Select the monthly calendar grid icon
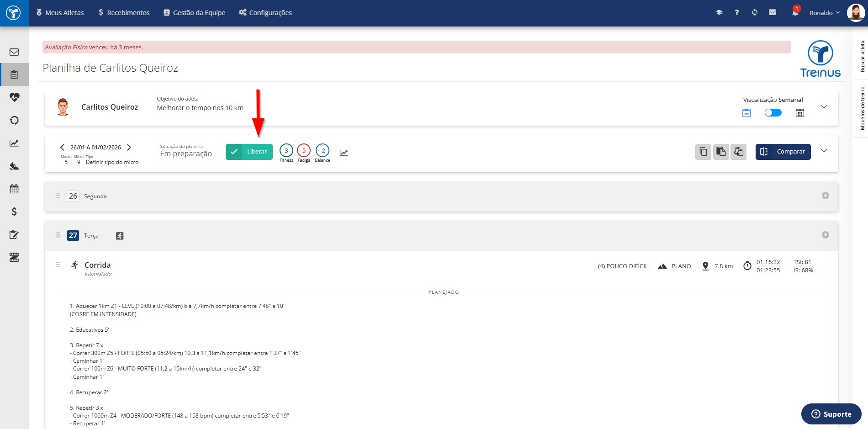The image size is (868, 429). [x=799, y=113]
